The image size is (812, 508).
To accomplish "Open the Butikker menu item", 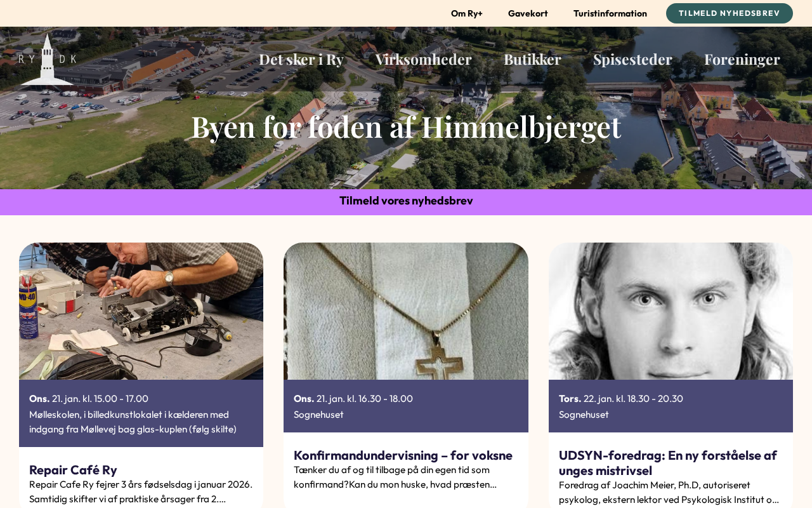I will coord(532,59).
